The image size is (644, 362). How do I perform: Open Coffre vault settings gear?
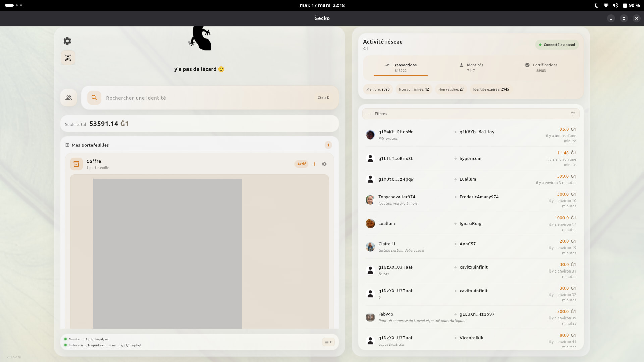[x=324, y=164]
